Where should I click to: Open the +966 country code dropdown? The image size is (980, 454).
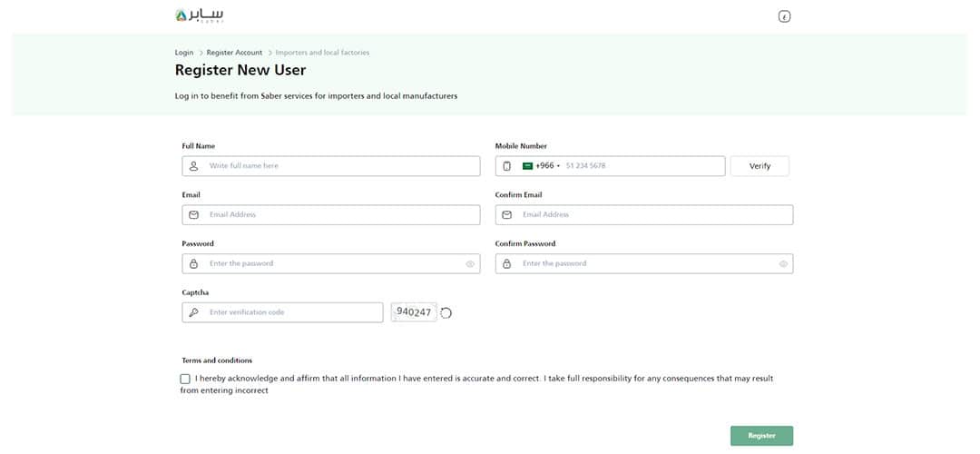(541, 166)
